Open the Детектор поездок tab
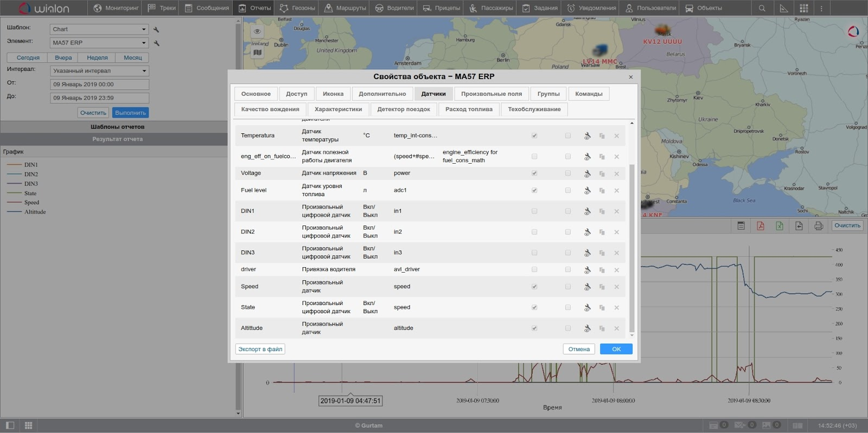868x433 pixels. (403, 109)
